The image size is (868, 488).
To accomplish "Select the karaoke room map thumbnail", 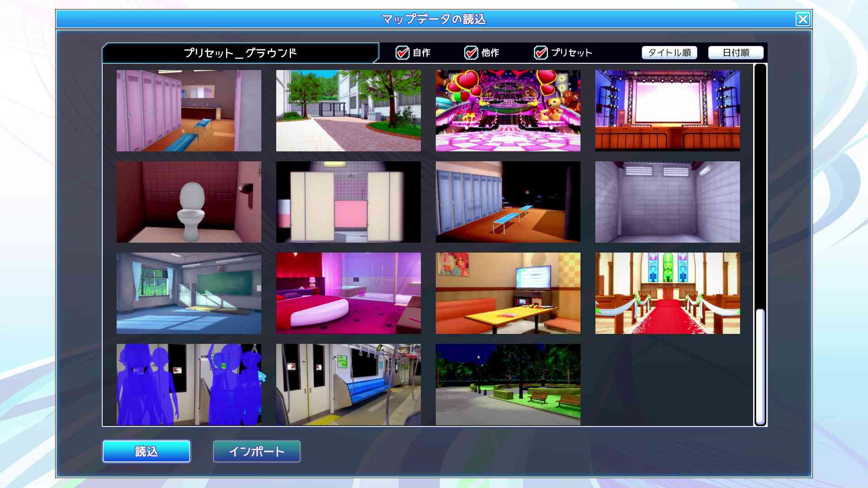I will [508, 293].
